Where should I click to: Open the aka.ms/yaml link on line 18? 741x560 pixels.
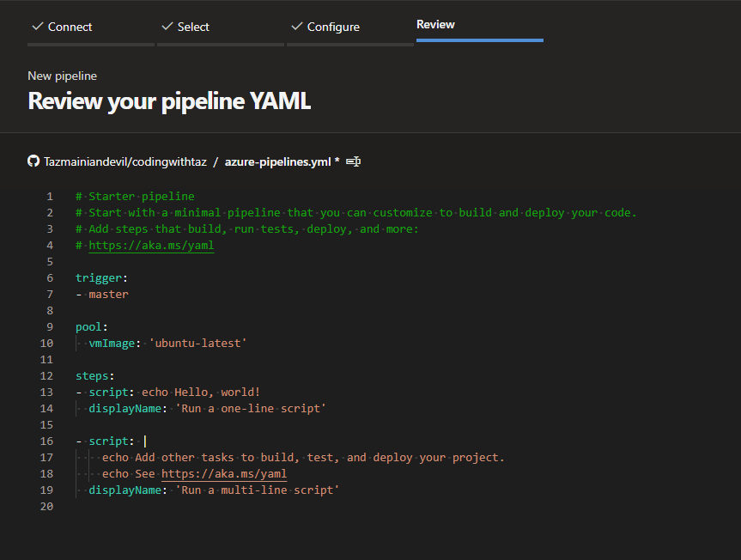coord(224,474)
